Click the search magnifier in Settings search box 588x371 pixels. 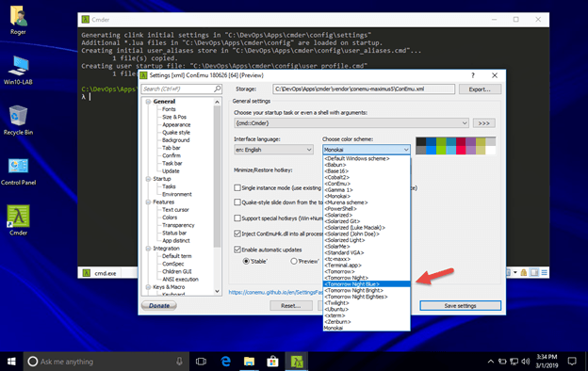click(217, 89)
